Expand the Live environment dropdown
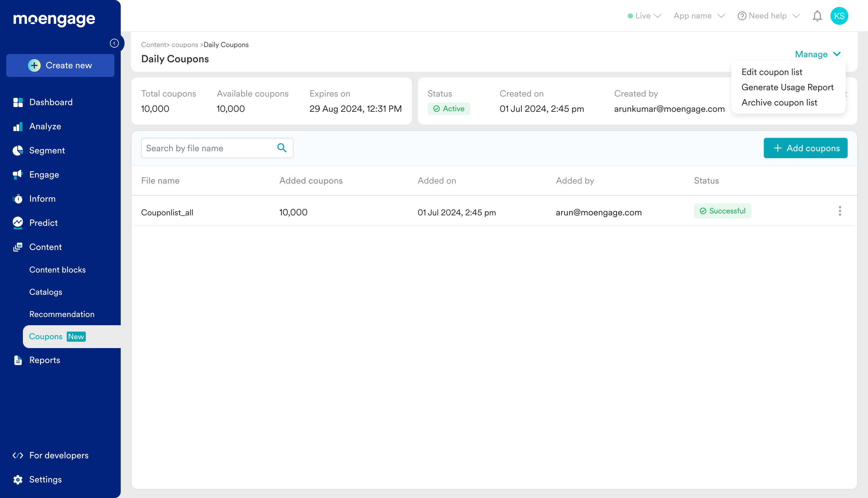 pyautogui.click(x=645, y=16)
